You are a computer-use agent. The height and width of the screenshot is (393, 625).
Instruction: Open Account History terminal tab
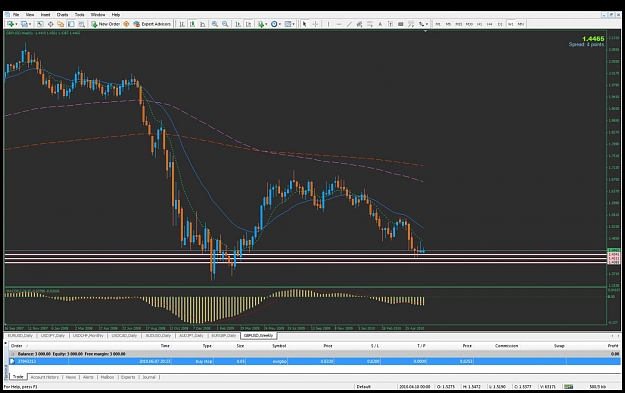pos(45,377)
